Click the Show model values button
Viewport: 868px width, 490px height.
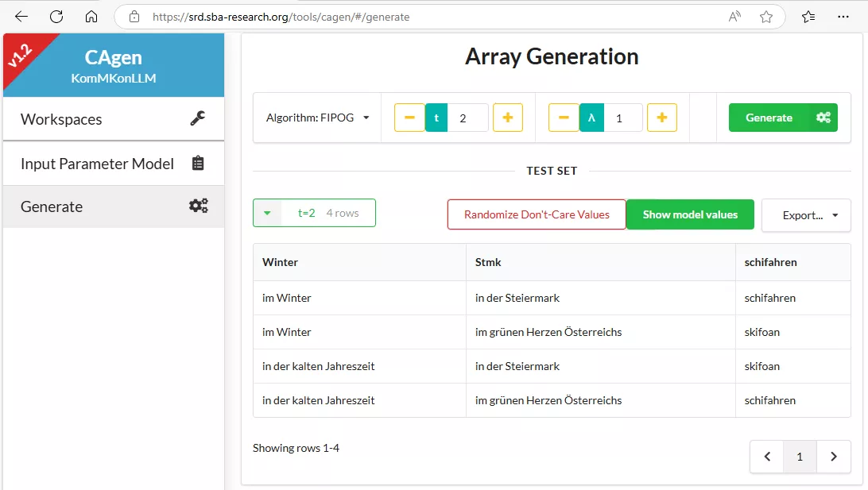click(690, 214)
